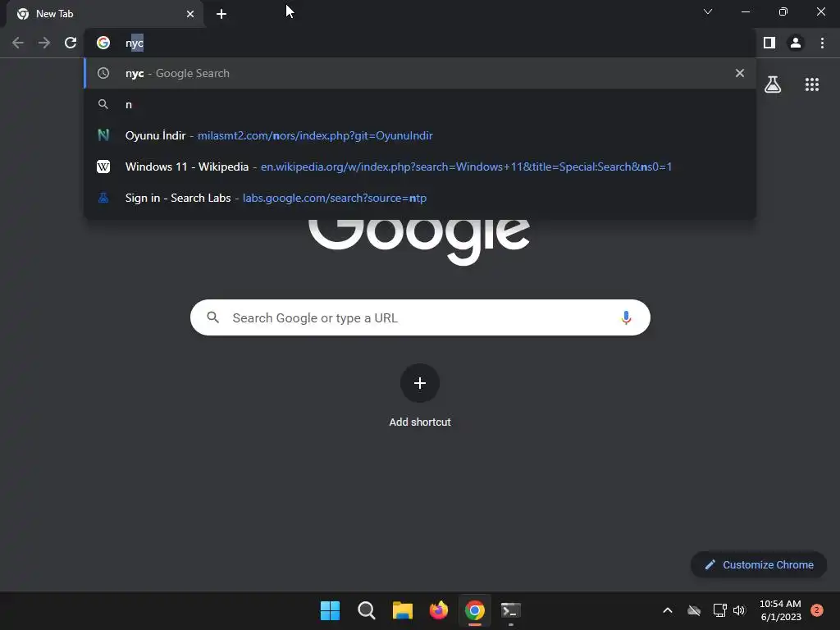Select the 'n' search suggestion

(x=419, y=104)
